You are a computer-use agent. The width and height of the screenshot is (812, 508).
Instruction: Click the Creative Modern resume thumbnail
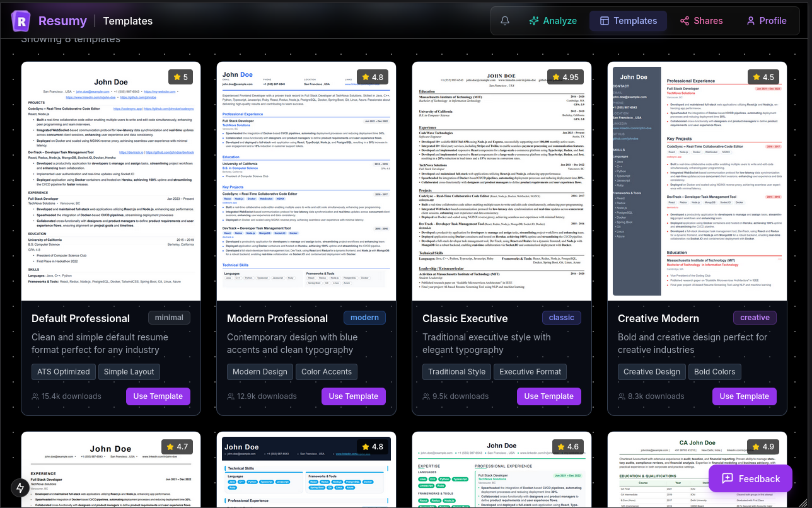pos(697,180)
